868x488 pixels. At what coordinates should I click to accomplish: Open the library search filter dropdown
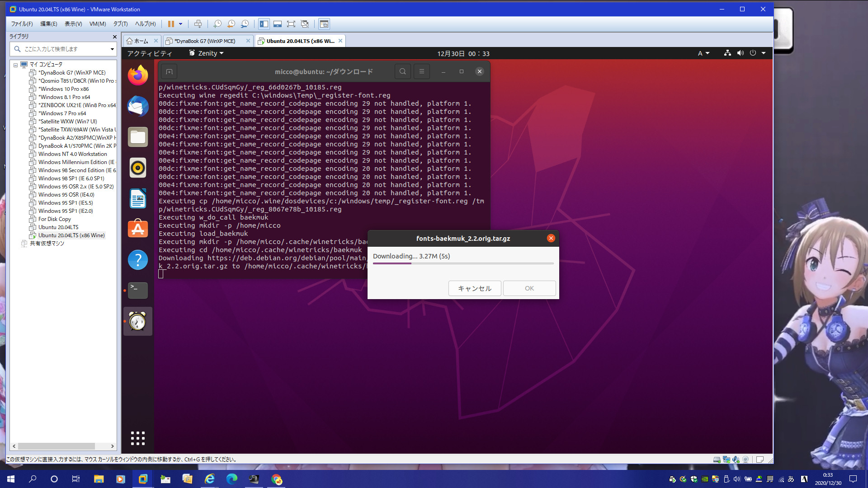tap(112, 49)
